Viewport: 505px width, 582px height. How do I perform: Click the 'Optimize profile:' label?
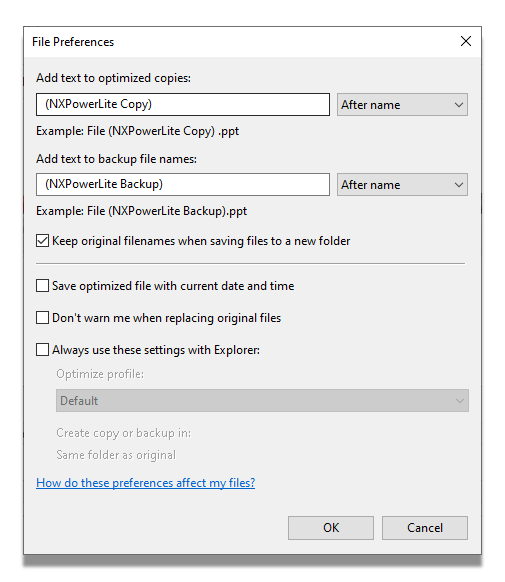(100, 374)
